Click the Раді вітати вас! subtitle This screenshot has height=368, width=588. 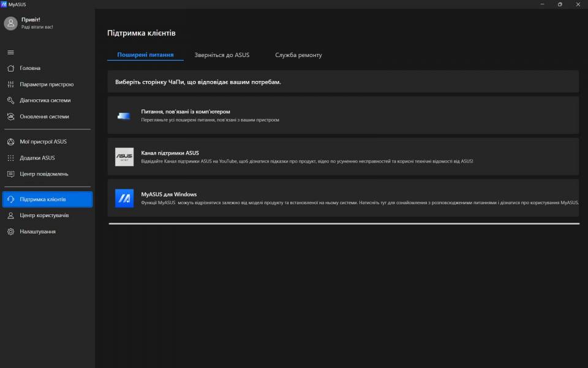(x=37, y=27)
